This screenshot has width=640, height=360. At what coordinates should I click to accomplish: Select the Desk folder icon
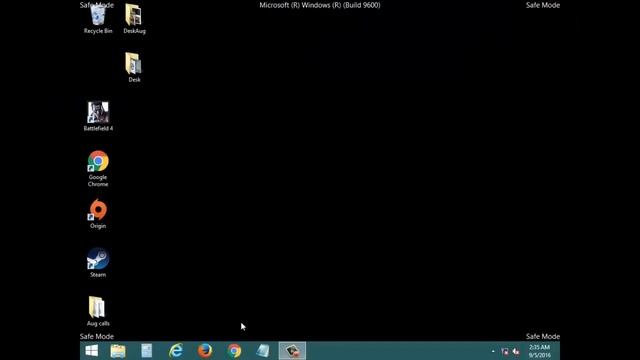tap(134, 67)
